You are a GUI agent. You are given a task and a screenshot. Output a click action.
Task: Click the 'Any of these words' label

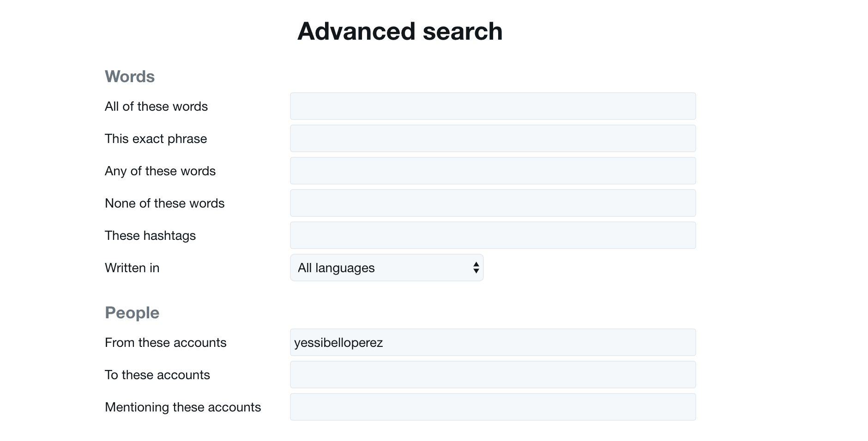(x=160, y=171)
